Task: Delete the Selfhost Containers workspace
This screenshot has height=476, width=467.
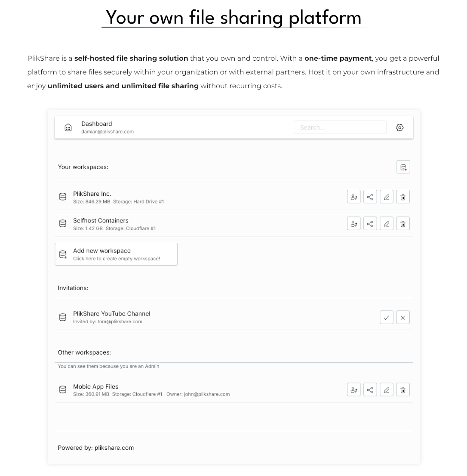Action: [403, 224]
